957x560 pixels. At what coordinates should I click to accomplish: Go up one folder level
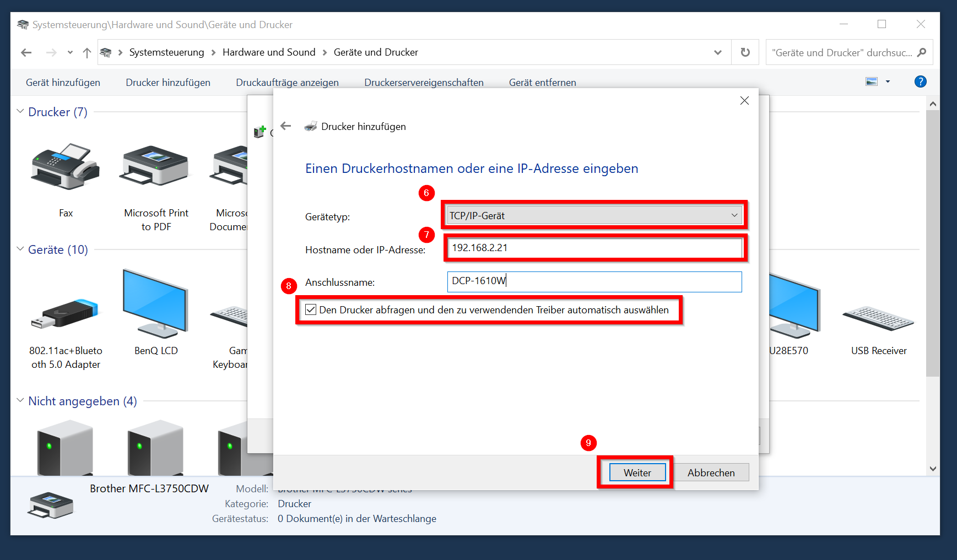86,52
